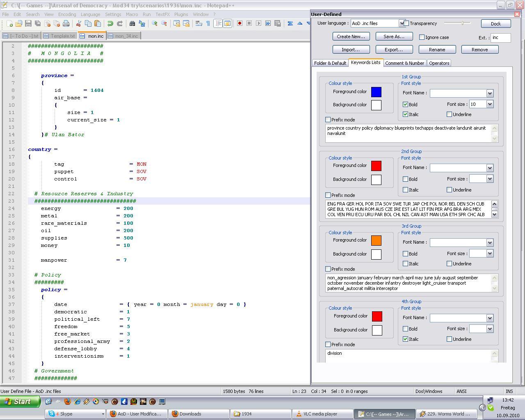Click the Dock button

click(x=496, y=24)
